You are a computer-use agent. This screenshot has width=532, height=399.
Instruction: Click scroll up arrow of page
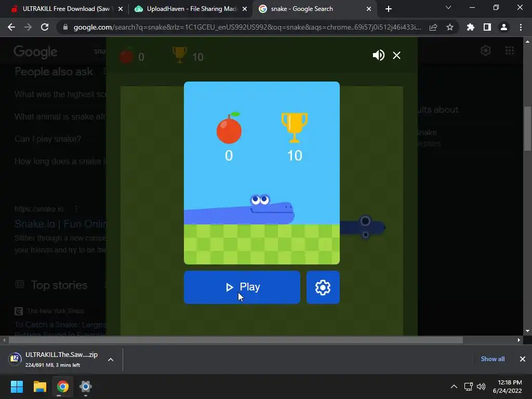point(527,42)
